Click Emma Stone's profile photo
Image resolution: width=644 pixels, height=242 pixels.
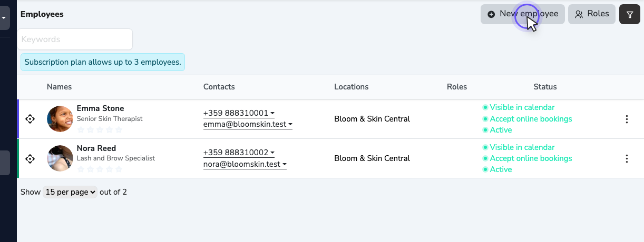coord(60,119)
